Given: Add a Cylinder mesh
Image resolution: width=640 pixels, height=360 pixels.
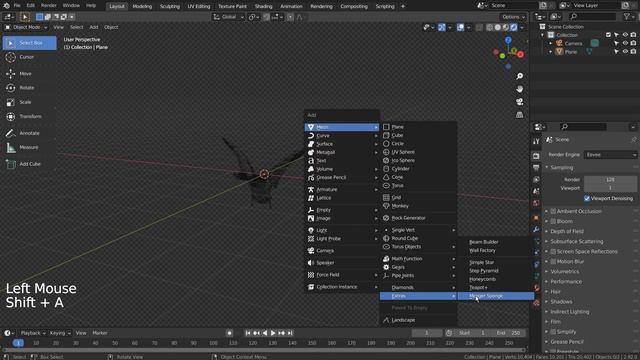Looking at the screenshot, I should 418,169.
